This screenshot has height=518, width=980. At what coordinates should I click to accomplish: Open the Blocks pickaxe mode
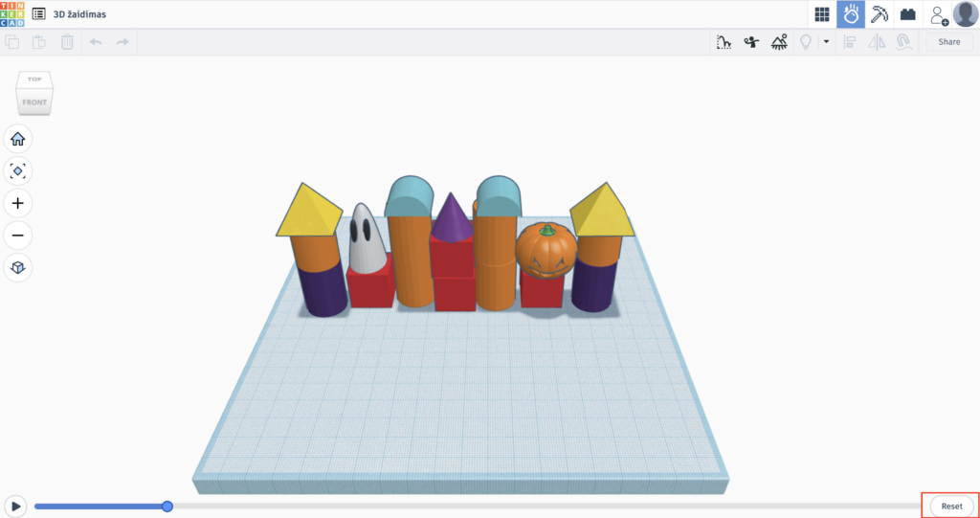[880, 14]
